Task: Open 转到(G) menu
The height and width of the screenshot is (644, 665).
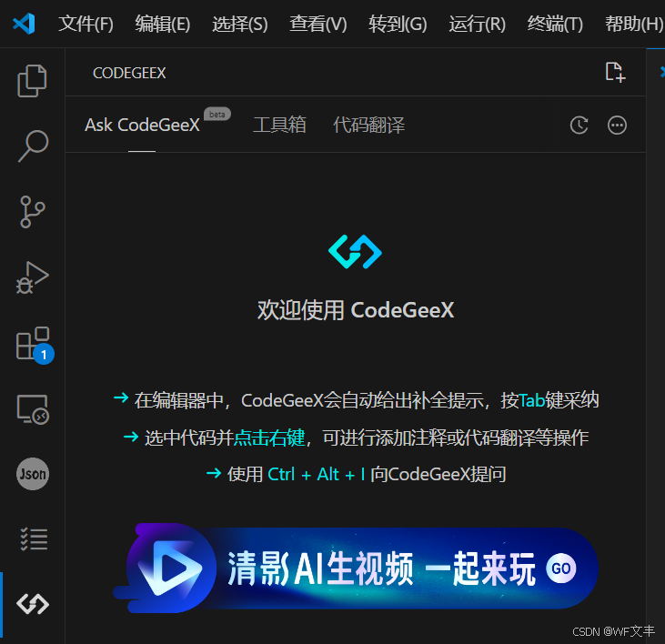Action: pyautogui.click(x=398, y=24)
